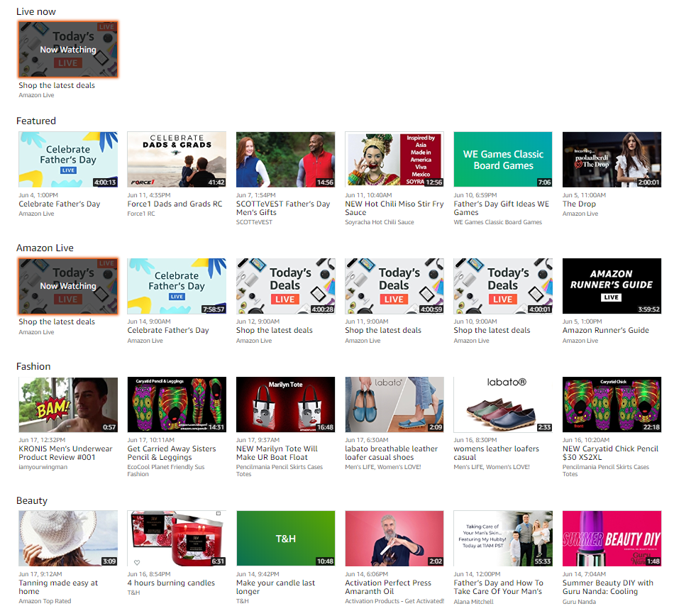The width and height of the screenshot is (696, 616).
Task: Open green T&H thumbnail
Action: 285,538
